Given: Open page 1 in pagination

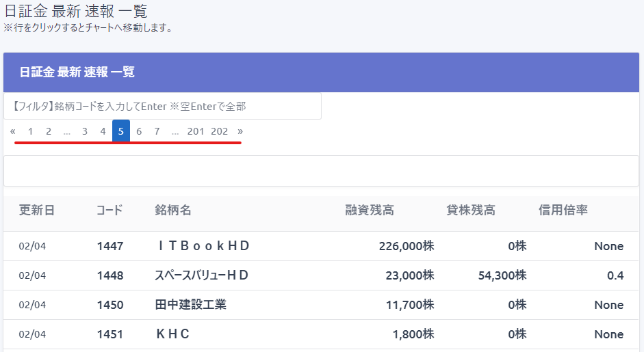Looking at the screenshot, I should 30,131.
